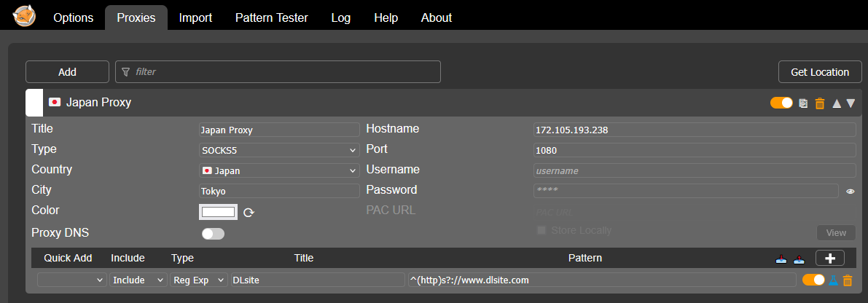Show password with the eye icon
This screenshot has width=868, height=303.
coord(851,192)
